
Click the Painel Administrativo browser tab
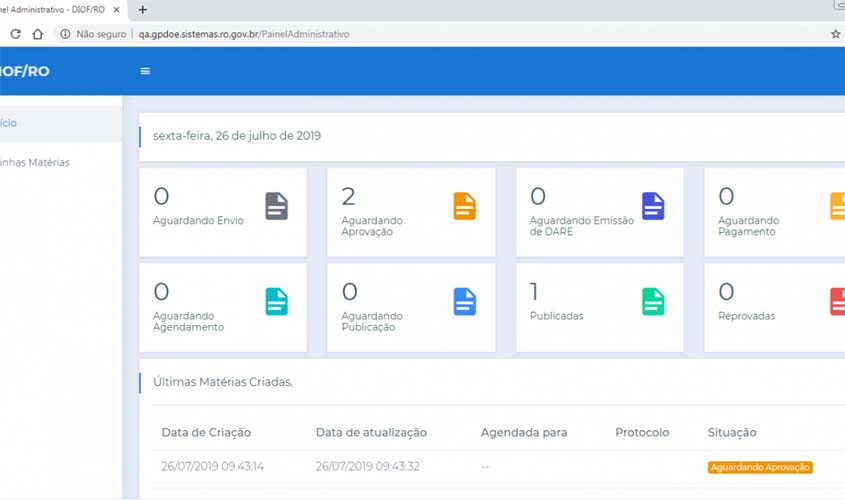coord(55,10)
